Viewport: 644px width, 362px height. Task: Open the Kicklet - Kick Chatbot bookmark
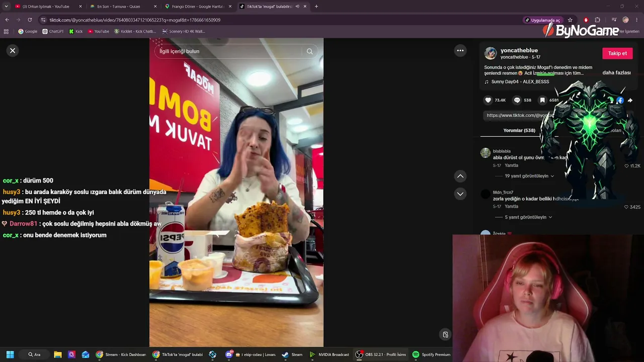[x=135, y=31]
